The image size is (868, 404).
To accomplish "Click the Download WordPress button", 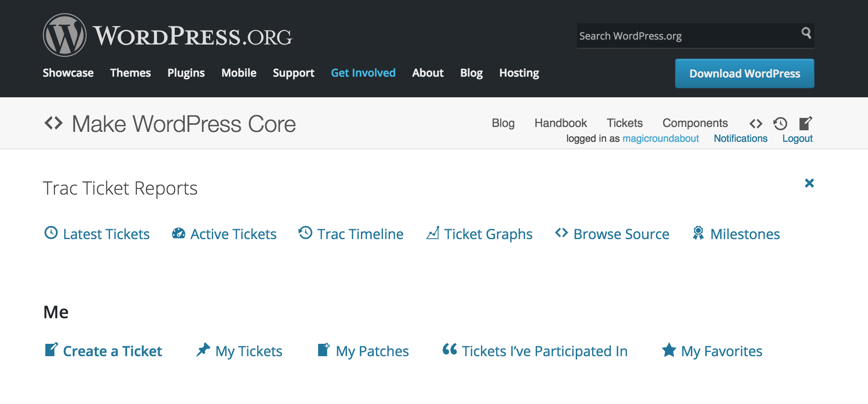I will point(744,73).
